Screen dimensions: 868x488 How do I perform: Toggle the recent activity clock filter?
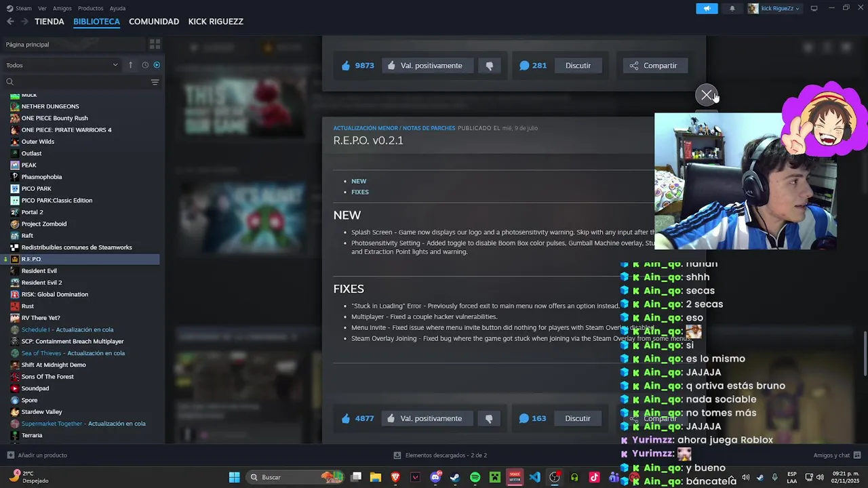pyautogui.click(x=145, y=65)
